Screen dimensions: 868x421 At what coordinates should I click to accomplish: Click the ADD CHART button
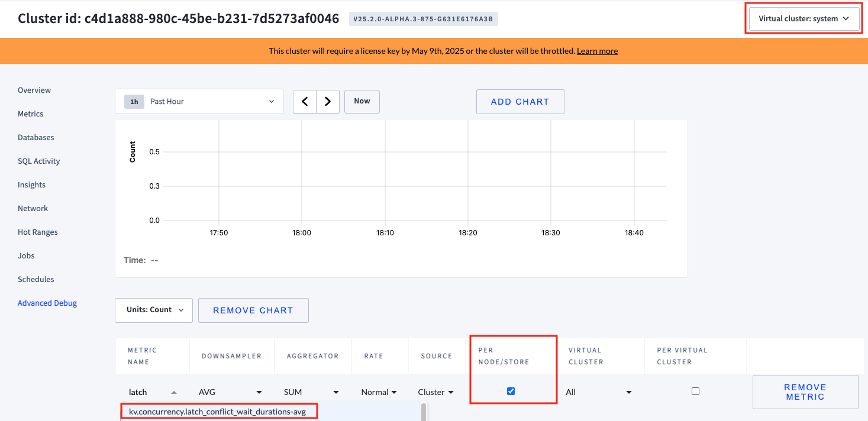(520, 102)
